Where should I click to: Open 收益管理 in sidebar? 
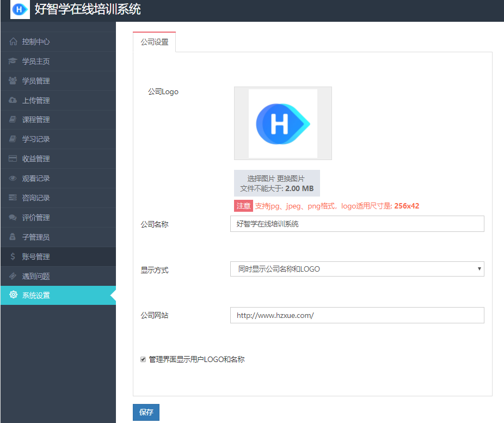[x=58, y=158]
